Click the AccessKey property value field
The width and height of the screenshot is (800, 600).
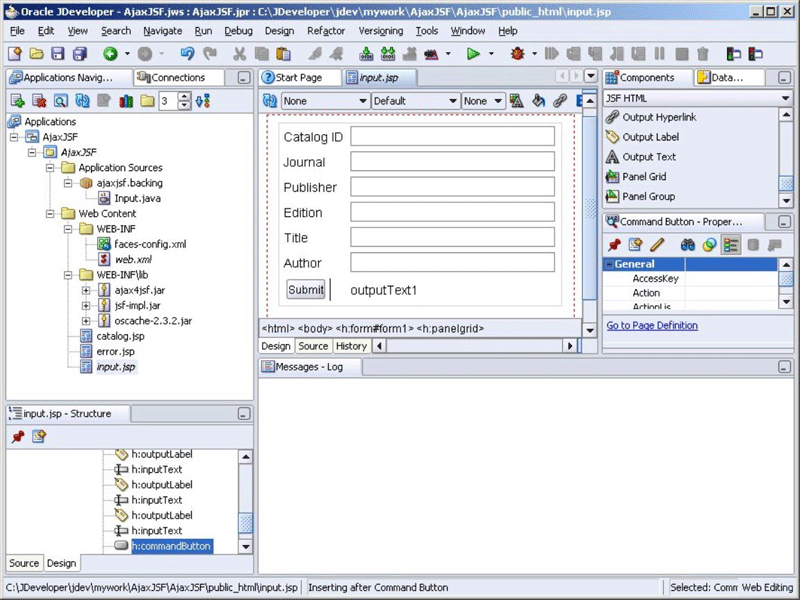tap(731, 279)
